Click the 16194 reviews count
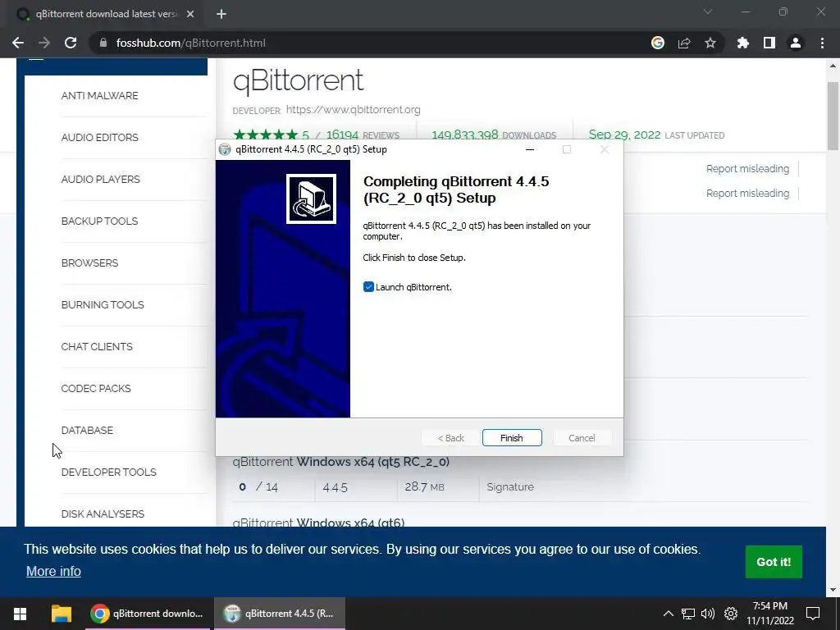 click(342, 135)
